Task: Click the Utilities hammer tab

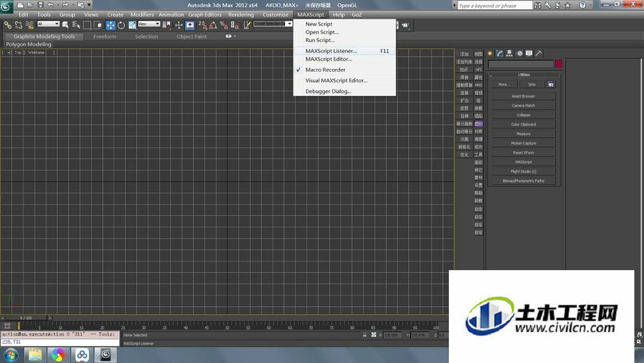Action: tap(538, 54)
